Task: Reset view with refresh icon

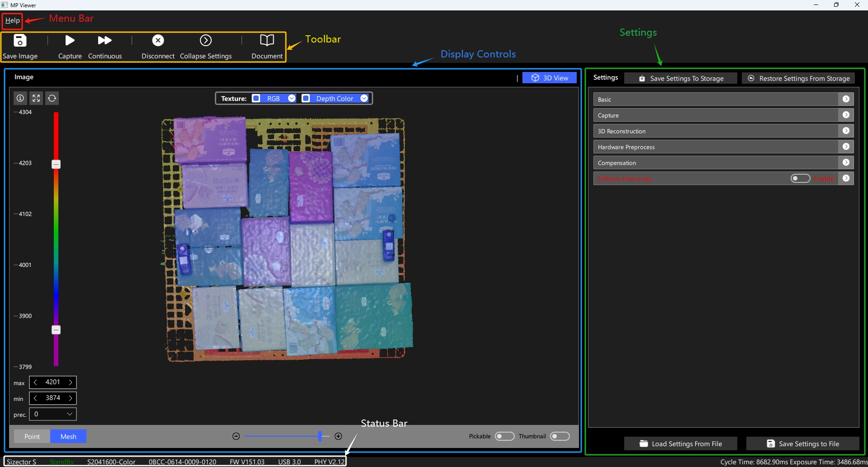Action: click(x=52, y=98)
